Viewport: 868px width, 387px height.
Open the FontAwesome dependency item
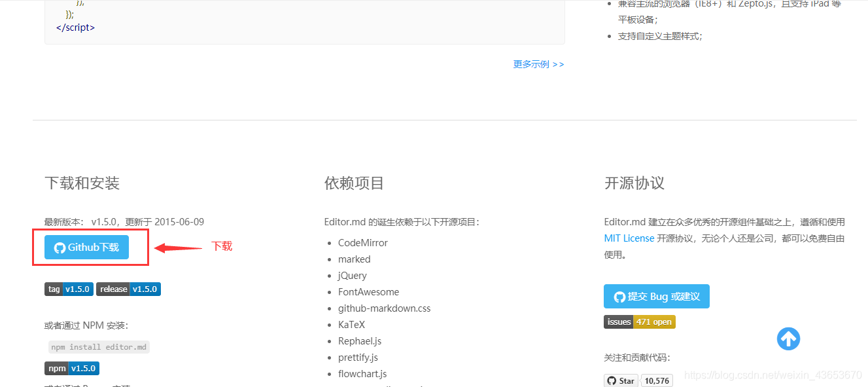[368, 292]
